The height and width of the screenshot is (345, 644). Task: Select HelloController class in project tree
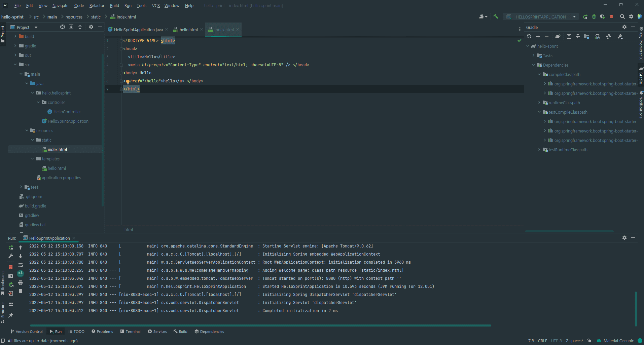pyautogui.click(x=67, y=112)
